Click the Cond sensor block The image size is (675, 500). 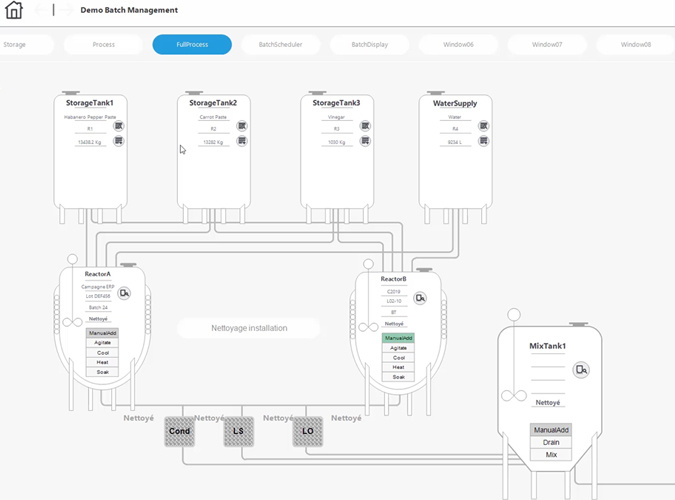(x=180, y=431)
